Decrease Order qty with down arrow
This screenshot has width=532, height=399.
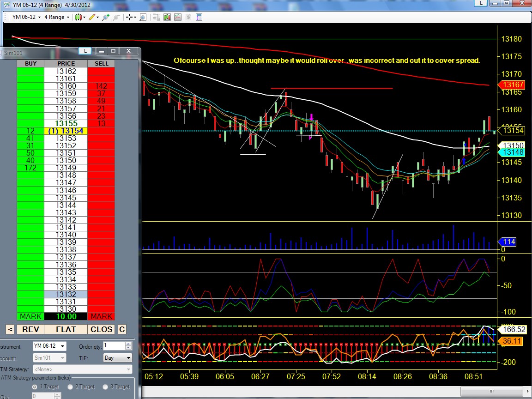click(128, 348)
